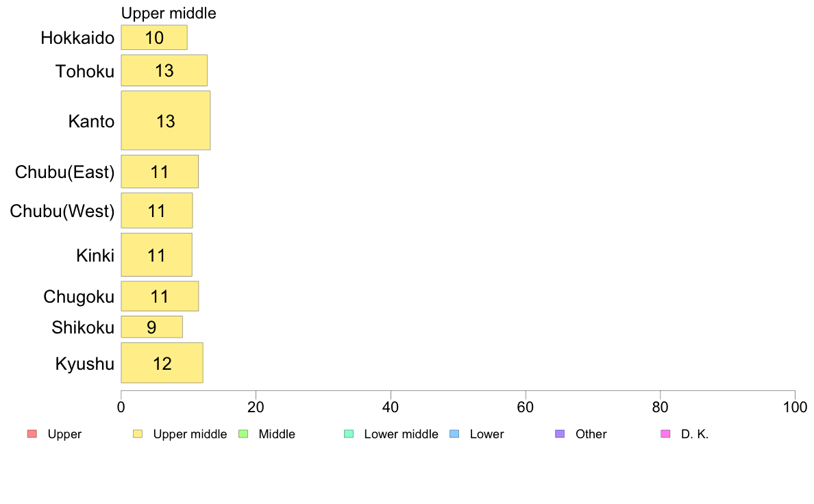
Task: Click the Lower middle legend label
Action: (x=402, y=434)
